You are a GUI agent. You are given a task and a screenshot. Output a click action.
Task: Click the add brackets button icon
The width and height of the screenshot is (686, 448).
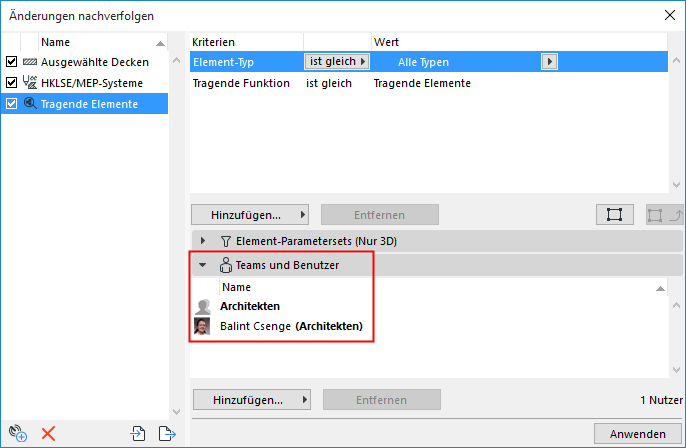tap(615, 215)
